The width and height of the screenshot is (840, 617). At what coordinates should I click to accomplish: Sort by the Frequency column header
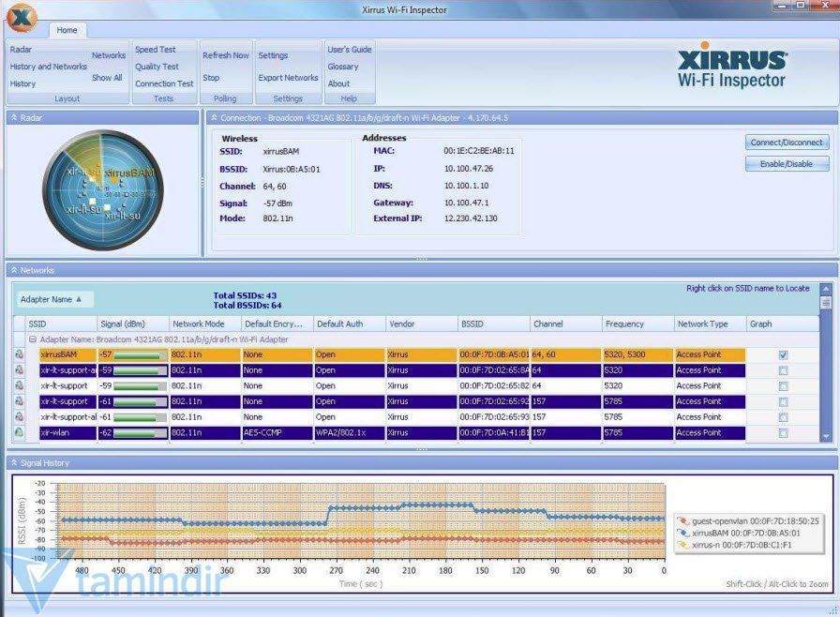pyautogui.click(x=638, y=324)
